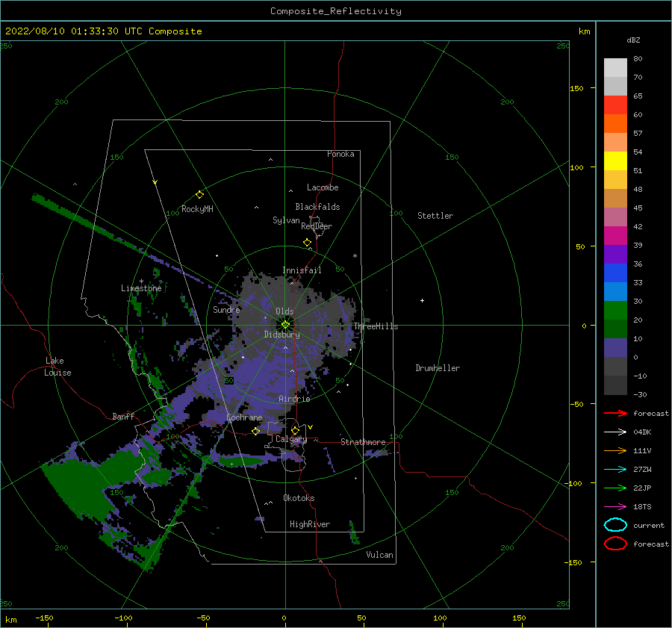This screenshot has height=628, width=672.
Task: Click the yellow diamond marker below Cochrane
Action: point(255,431)
